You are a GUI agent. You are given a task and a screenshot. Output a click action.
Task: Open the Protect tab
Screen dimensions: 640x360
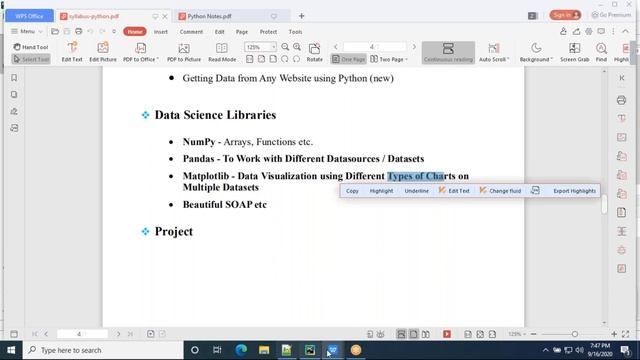[x=268, y=32]
